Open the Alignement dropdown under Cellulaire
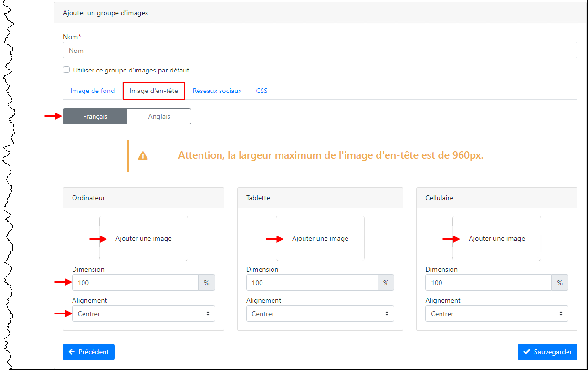This screenshot has width=588, height=370. [496, 313]
